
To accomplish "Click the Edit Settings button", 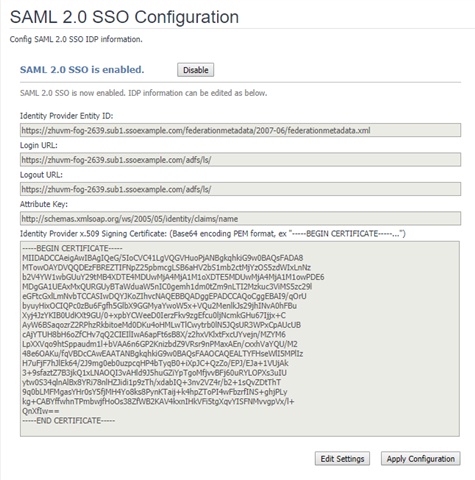I will click(342, 459).
